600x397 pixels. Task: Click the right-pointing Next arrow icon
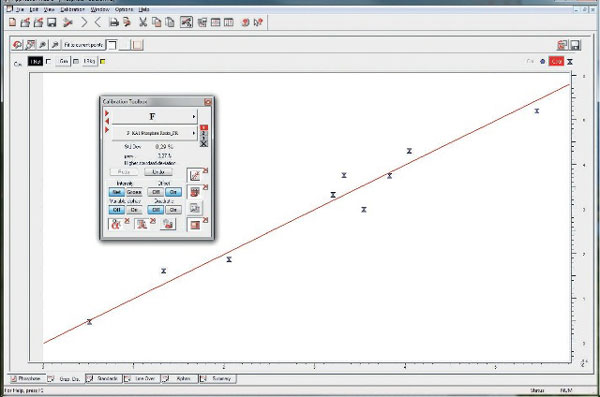(x=84, y=22)
